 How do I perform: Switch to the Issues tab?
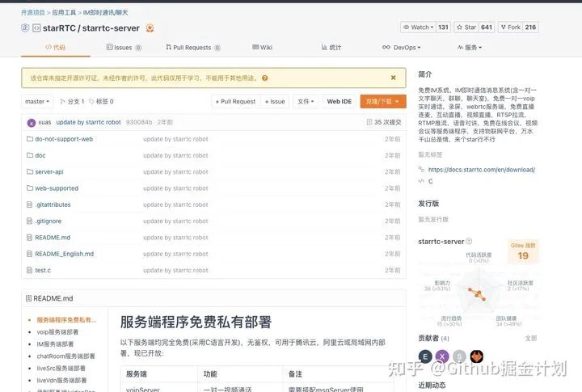click(x=124, y=48)
